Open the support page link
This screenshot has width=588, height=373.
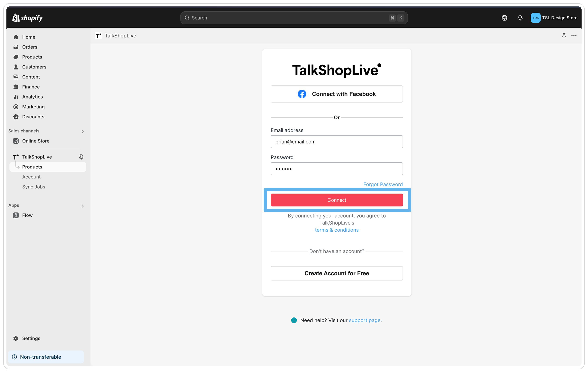(x=364, y=320)
